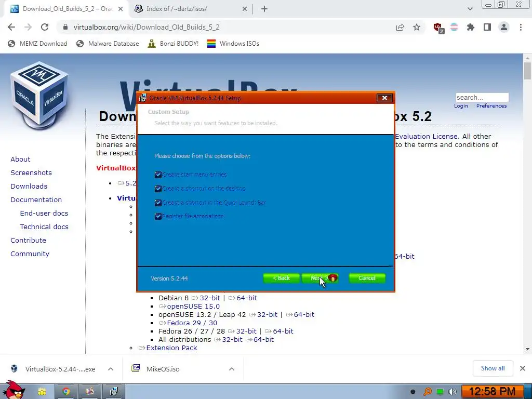
Task: Open the uBlock shield extension icon
Action: coord(438,28)
